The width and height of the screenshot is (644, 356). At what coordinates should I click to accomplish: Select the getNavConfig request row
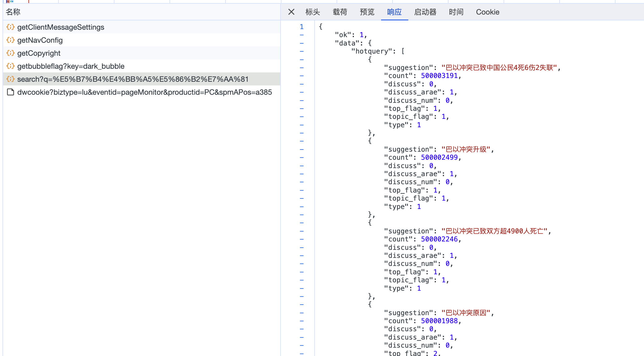(x=40, y=40)
